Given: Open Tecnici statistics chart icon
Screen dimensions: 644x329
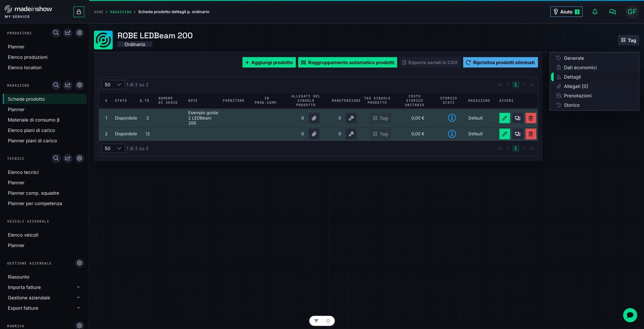Looking at the screenshot, I should pyautogui.click(x=68, y=158).
